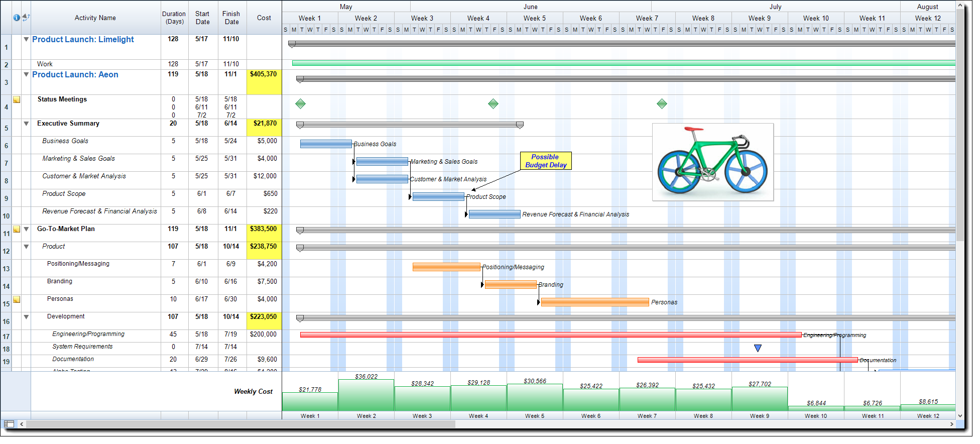
Task: Collapse the Executive Summary section
Action: point(26,124)
